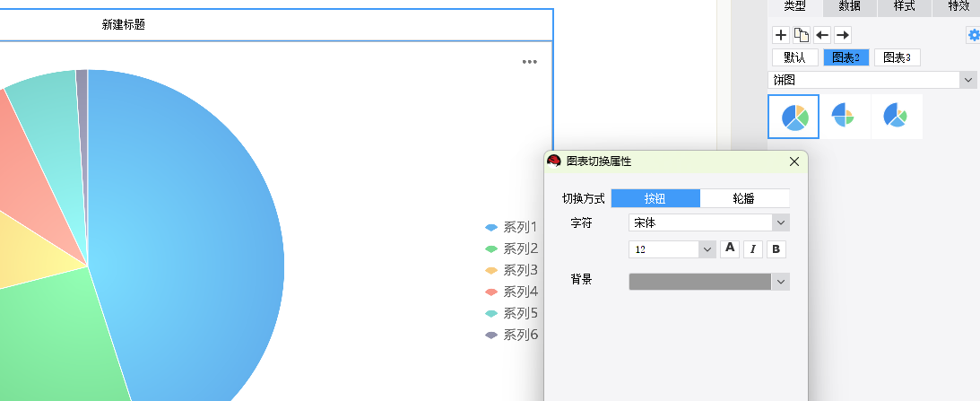Click the red hat dialog icon
The width and height of the screenshot is (980, 401).
click(x=554, y=161)
